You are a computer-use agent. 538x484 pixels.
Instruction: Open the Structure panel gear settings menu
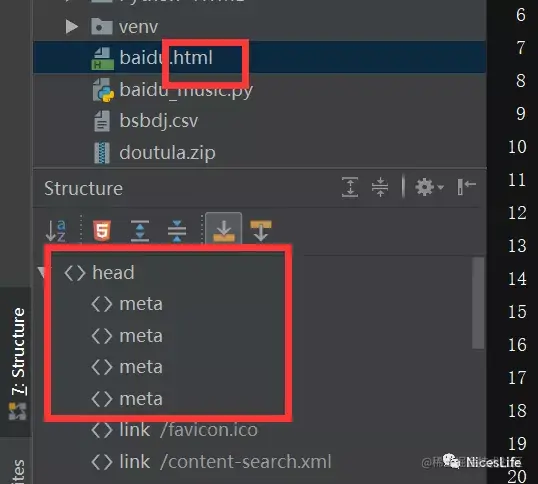click(x=429, y=187)
